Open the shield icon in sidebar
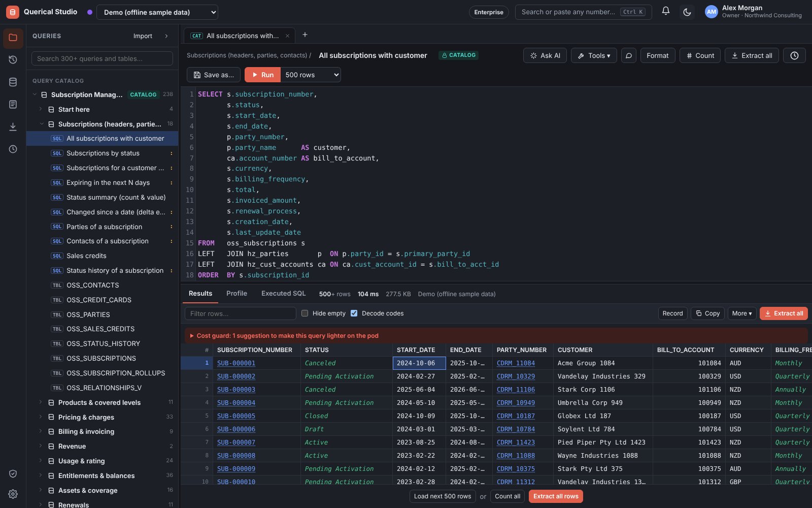 (x=13, y=473)
